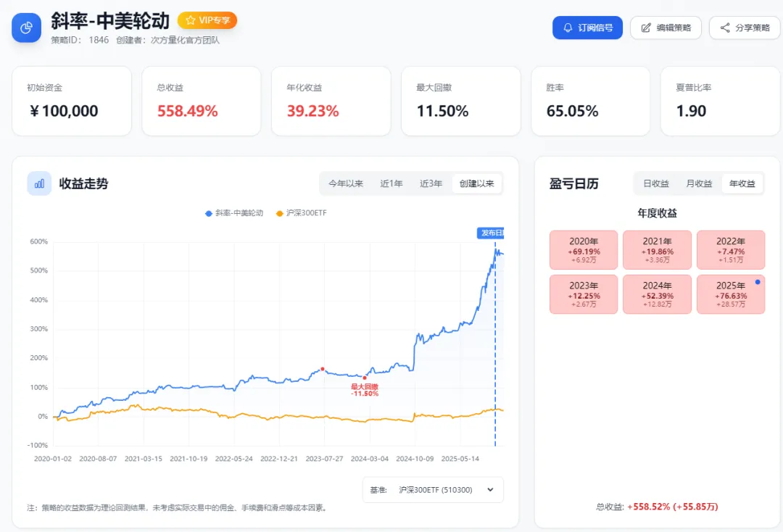This screenshot has width=783, height=532.
Task: Switch to 月收益 tab
Action: pyautogui.click(x=699, y=183)
